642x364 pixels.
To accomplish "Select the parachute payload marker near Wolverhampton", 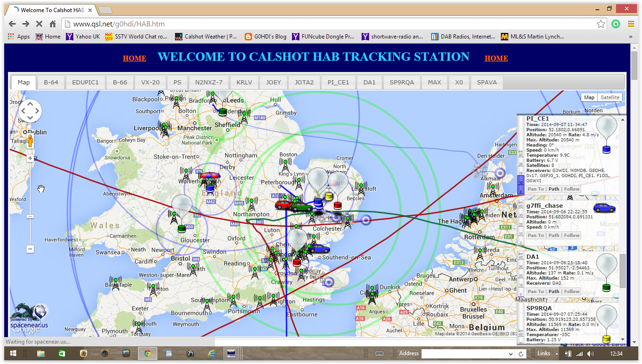I will pyautogui.click(x=210, y=181).
